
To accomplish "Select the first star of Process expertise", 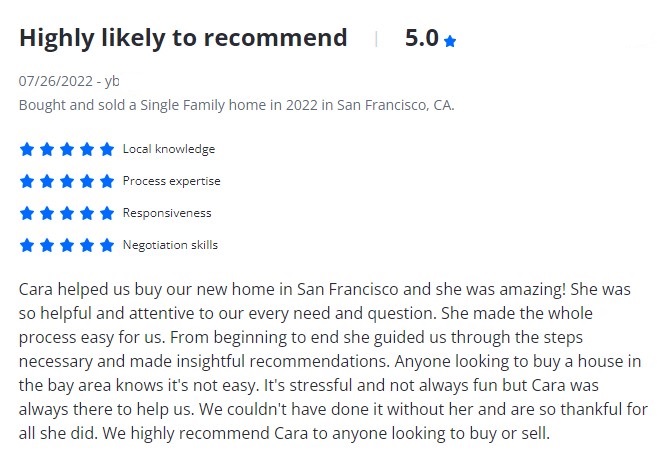I will click(x=27, y=181).
